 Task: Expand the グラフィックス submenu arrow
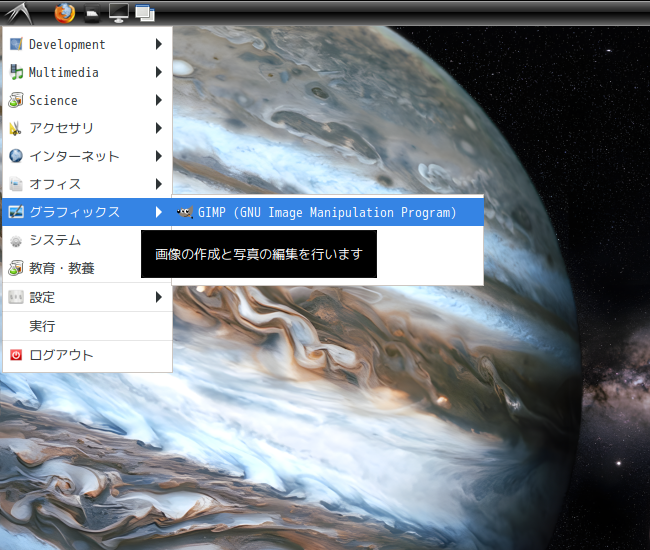pos(159,212)
